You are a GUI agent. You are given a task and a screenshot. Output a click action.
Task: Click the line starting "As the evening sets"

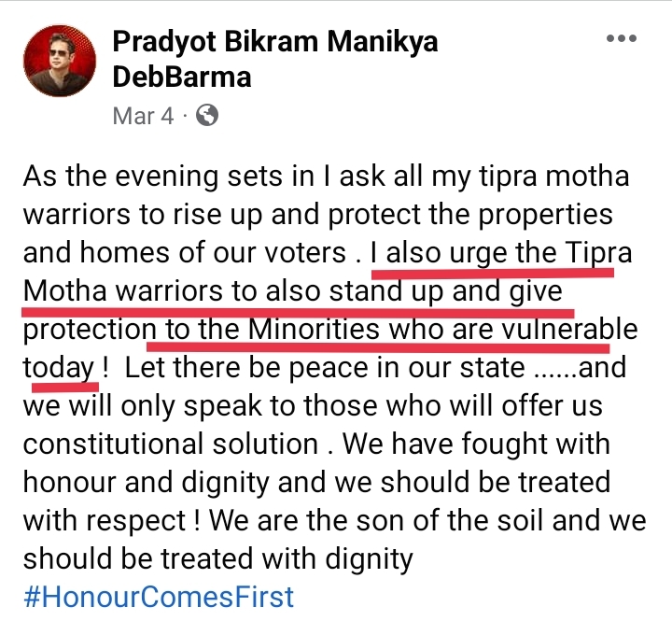[326, 176]
